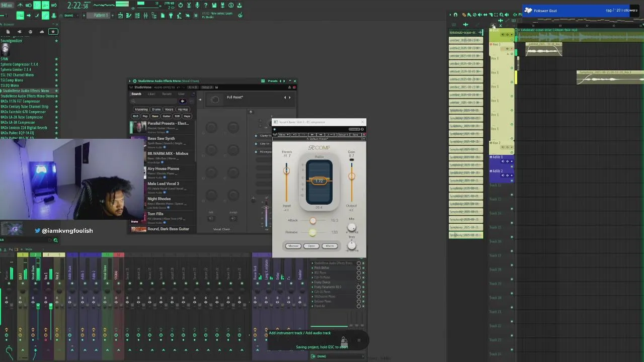Mute the Adlib 1 playlist track

pyautogui.click(x=512, y=166)
